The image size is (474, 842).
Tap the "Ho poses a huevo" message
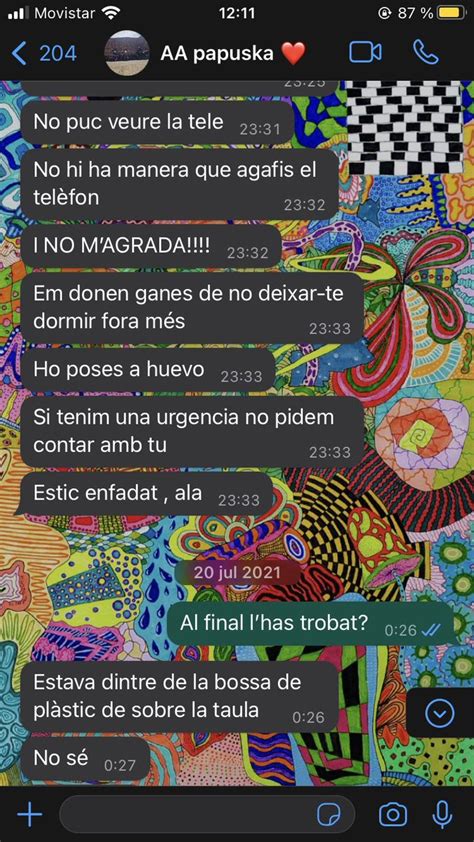pos(148,371)
